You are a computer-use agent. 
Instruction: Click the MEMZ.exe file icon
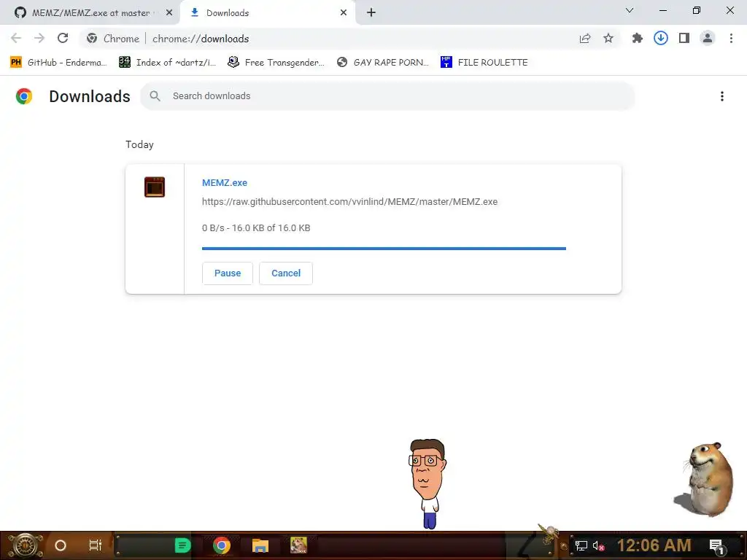155,187
